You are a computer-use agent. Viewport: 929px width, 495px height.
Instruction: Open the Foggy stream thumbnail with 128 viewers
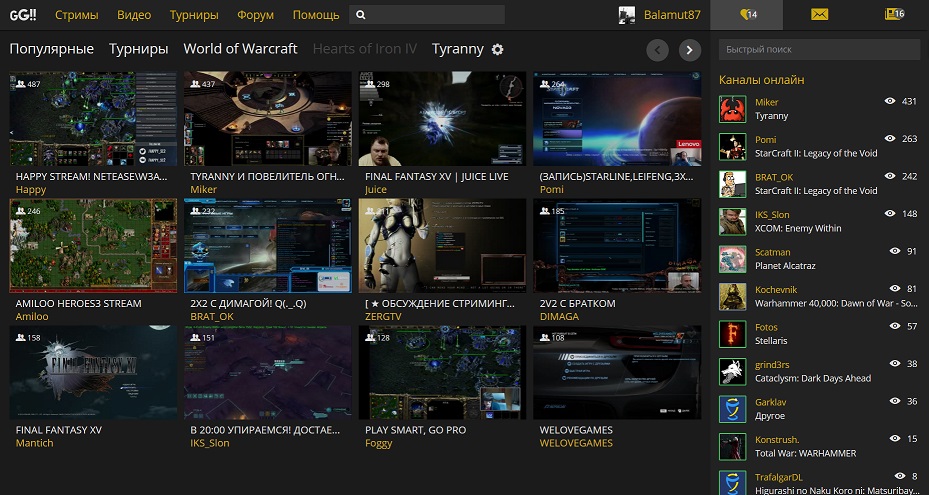pos(442,372)
